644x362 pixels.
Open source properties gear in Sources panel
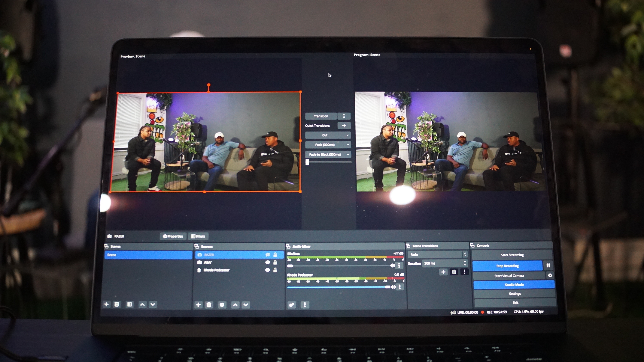(x=222, y=305)
